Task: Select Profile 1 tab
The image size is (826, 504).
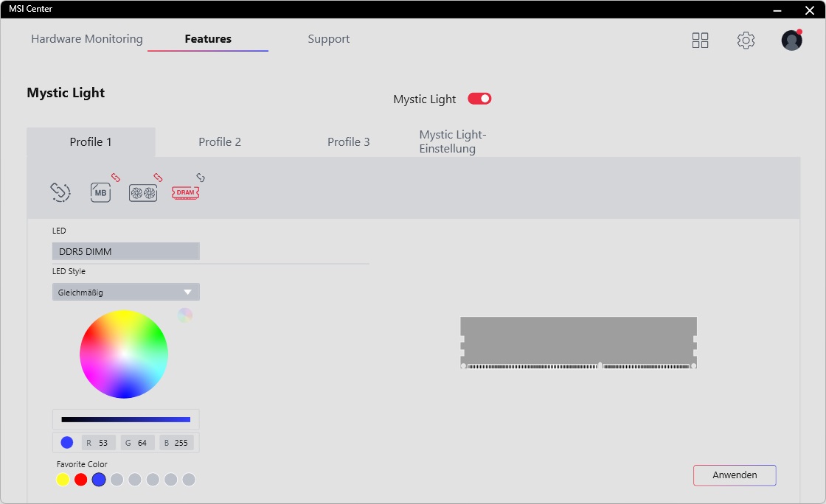Action: pyautogui.click(x=91, y=142)
